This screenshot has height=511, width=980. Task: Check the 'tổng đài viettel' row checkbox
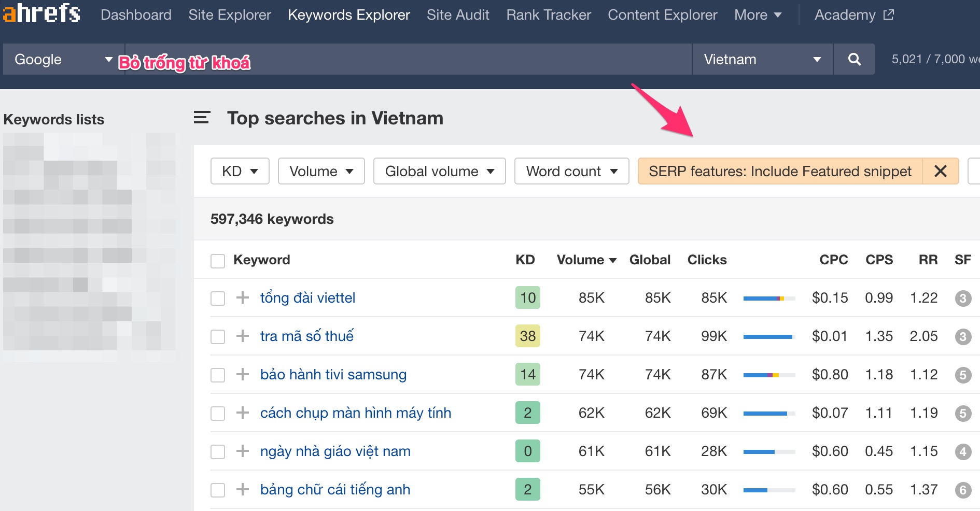click(218, 299)
